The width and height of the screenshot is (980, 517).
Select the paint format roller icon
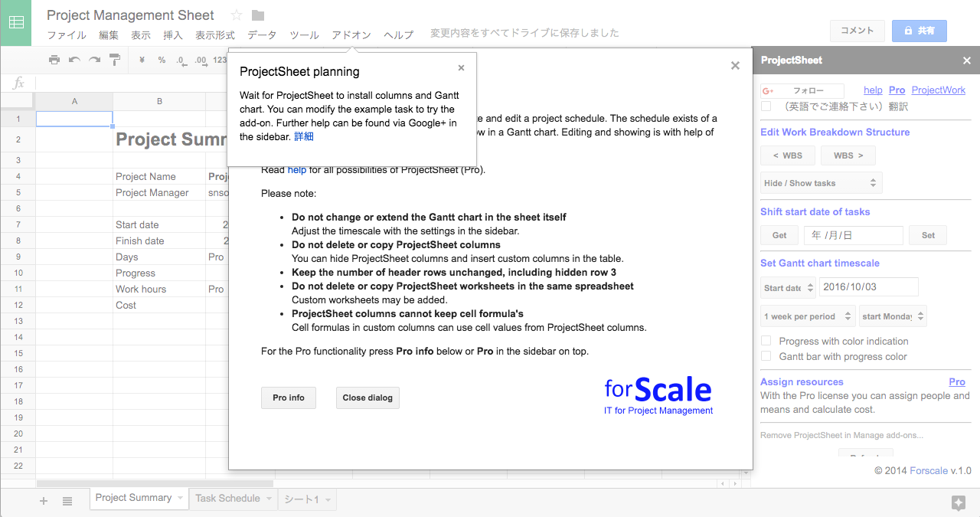click(115, 60)
